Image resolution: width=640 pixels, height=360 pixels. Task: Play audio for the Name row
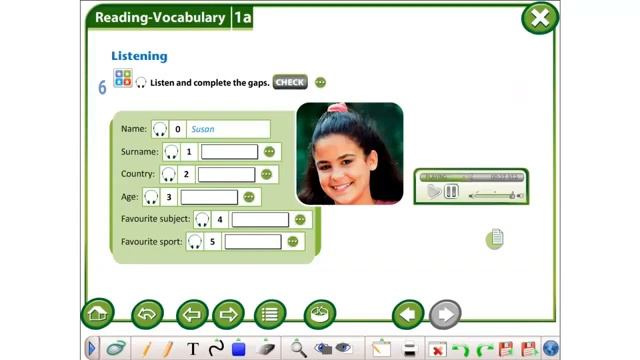point(160,129)
